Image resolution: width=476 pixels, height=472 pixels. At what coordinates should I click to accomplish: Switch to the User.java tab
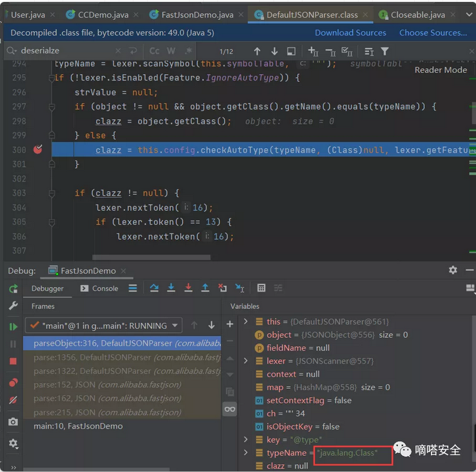[28, 15]
